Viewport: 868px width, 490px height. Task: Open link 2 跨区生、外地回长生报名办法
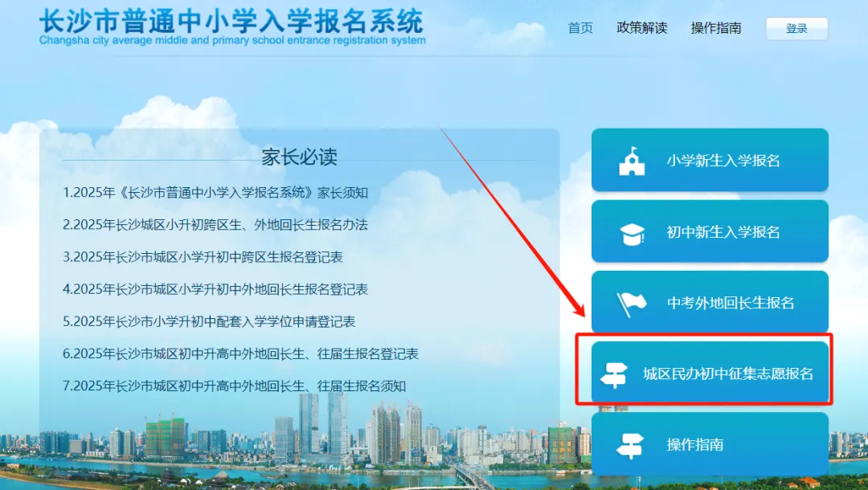[215, 225]
